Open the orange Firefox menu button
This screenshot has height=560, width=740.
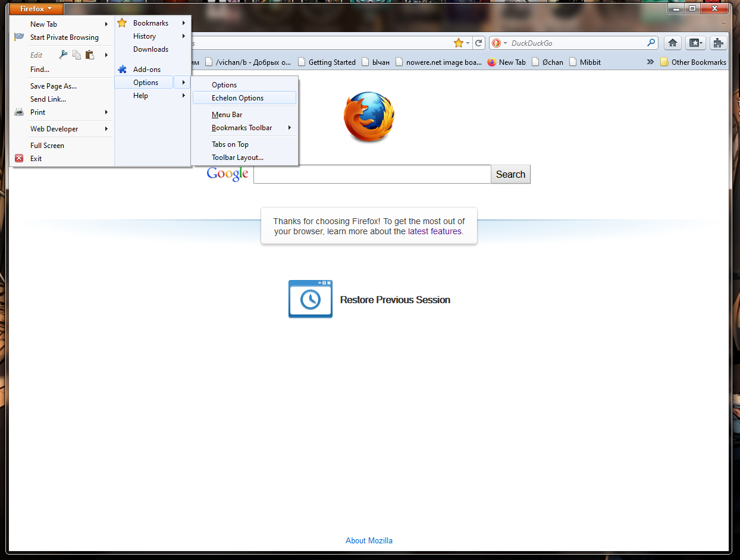point(36,8)
